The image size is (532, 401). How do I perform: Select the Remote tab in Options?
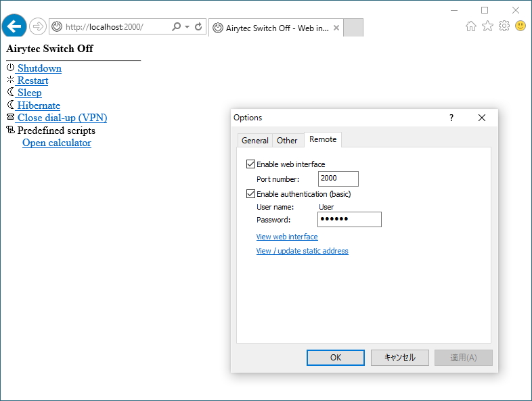tap(323, 139)
